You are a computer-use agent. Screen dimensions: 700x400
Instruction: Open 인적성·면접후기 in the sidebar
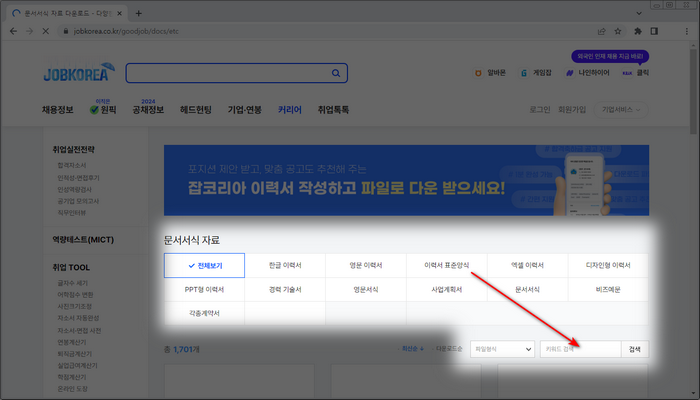click(x=79, y=178)
